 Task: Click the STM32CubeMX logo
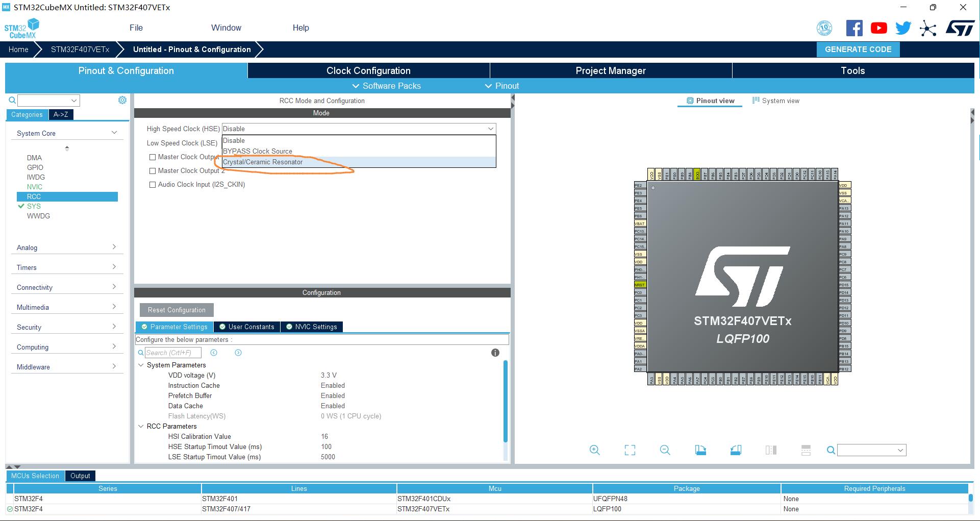[x=22, y=28]
